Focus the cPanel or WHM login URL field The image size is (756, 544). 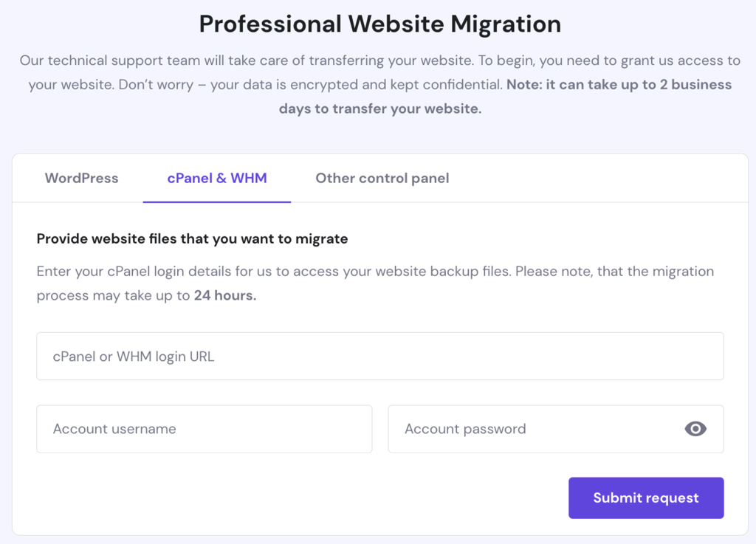pyautogui.click(x=380, y=356)
